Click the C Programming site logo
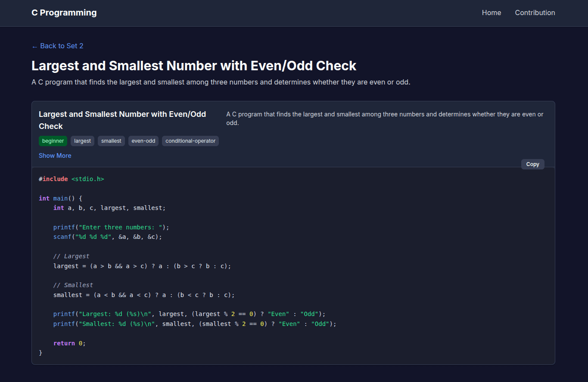 pyautogui.click(x=64, y=13)
